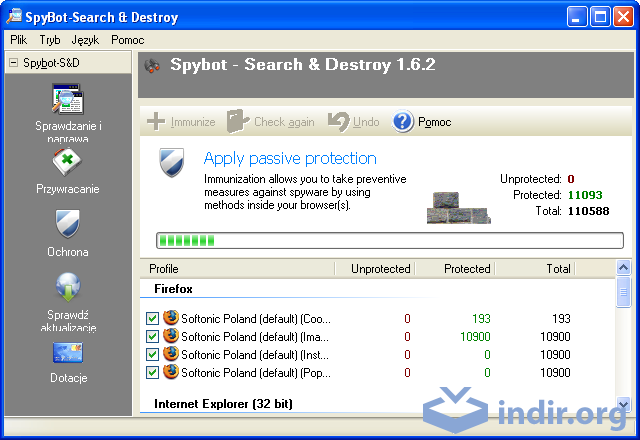This screenshot has width=640, height=440.
Task: Open the Sprawdzanie i naprawa scan icon
Action: point(68,99)
